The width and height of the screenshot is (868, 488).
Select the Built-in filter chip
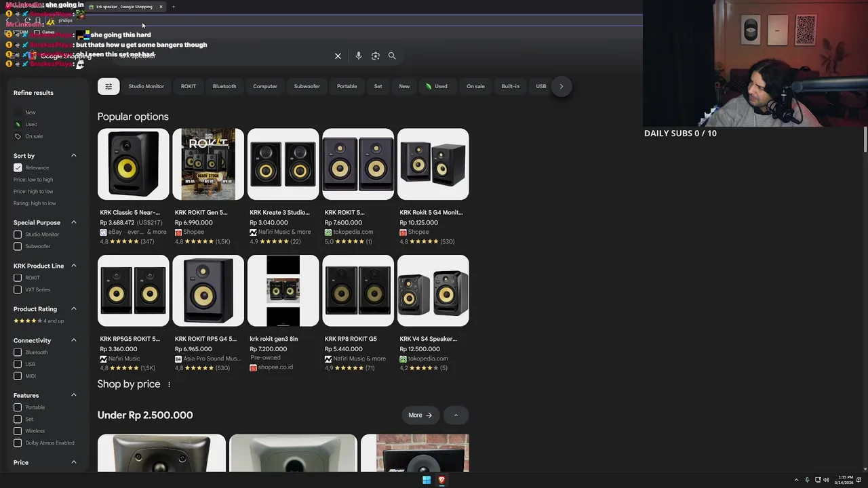coord(510,86)
